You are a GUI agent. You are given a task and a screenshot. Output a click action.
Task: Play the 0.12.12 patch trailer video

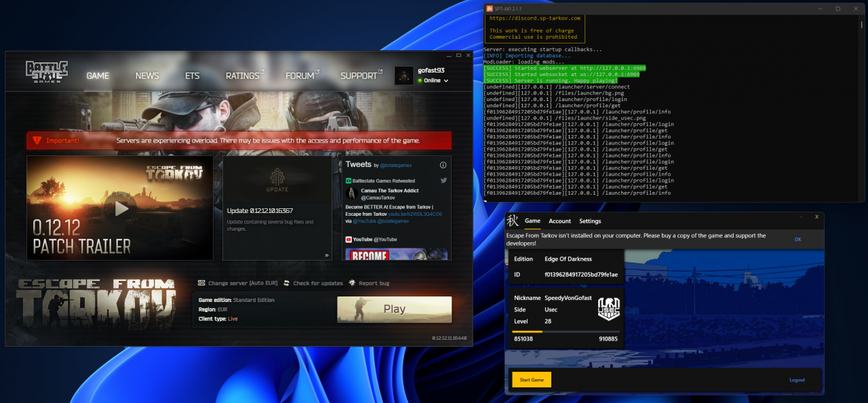pyautogui.click(x=121, y=208)
